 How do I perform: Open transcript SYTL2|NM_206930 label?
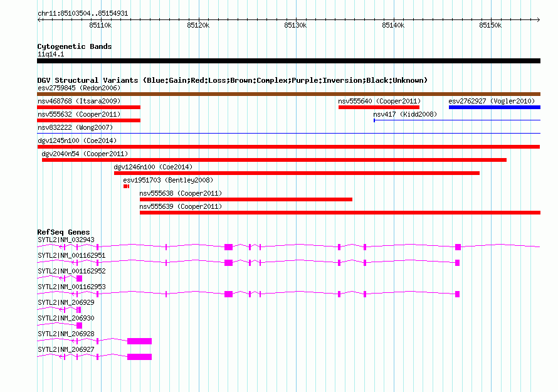click(66, 318)
